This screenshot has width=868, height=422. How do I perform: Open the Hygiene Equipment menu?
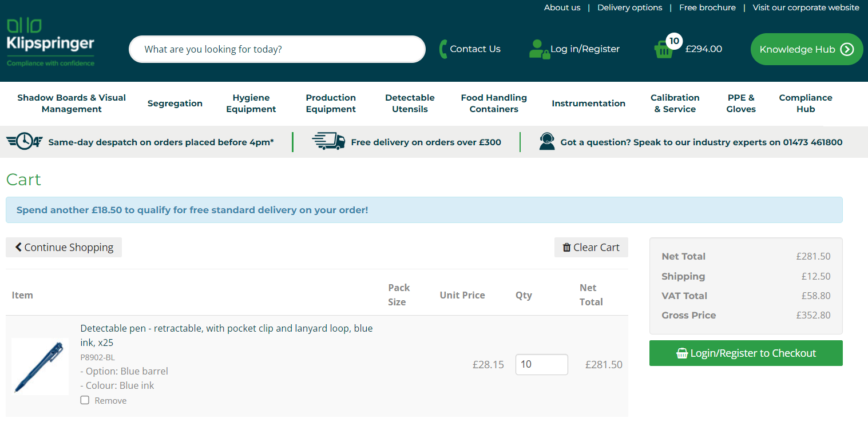point(251,103)
